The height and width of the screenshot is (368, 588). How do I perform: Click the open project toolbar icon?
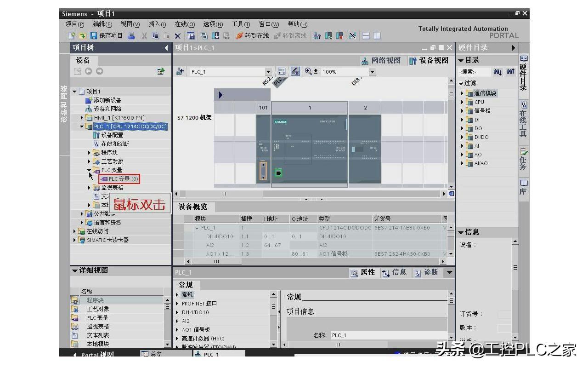point(82,36)
